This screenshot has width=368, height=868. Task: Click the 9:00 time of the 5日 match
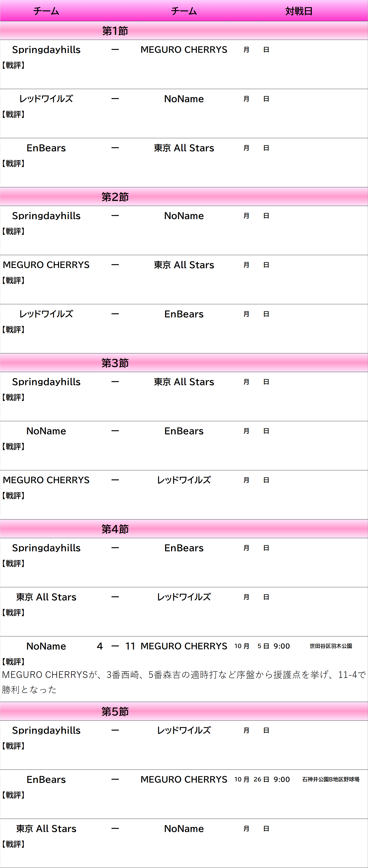281,646
